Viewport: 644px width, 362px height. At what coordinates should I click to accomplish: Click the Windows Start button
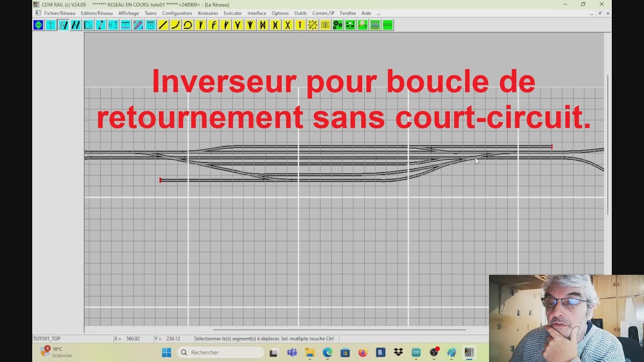(167, 352)
